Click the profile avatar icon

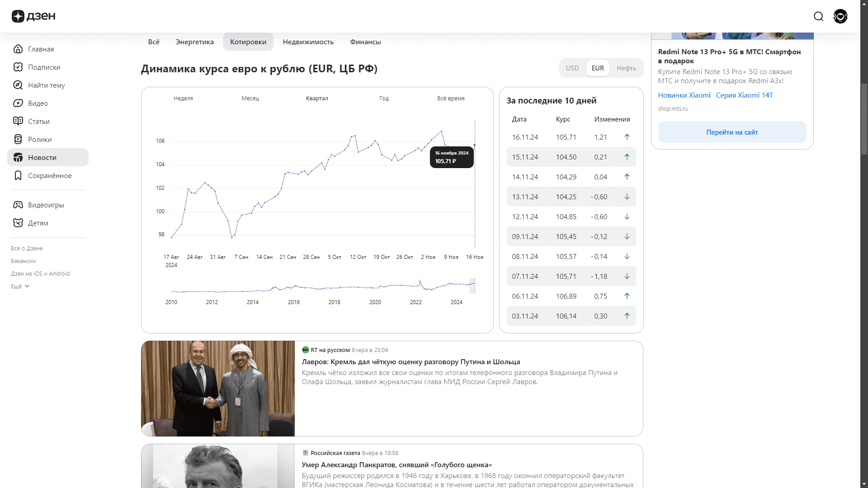pyautogui.click(x=840, y=17)
